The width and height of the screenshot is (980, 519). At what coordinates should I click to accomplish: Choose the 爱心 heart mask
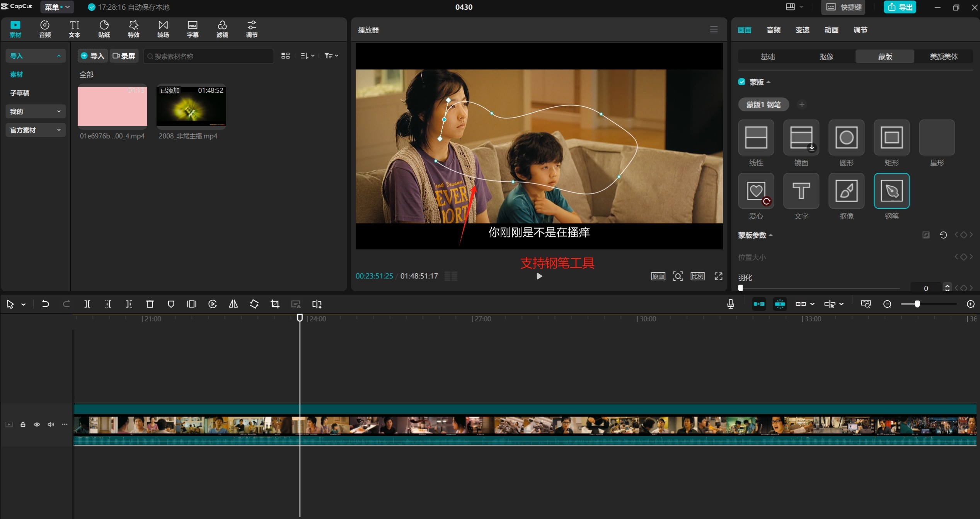point(756,191)
